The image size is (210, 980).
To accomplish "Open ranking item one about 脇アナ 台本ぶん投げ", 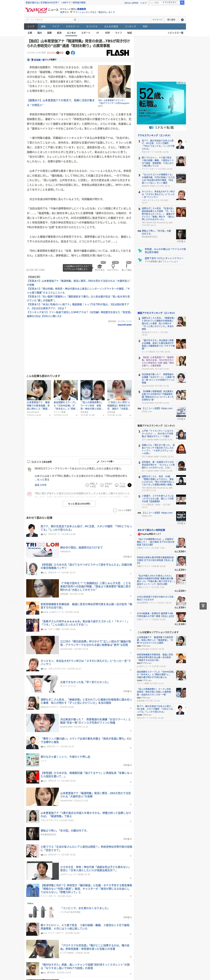I will click(158, 145).
